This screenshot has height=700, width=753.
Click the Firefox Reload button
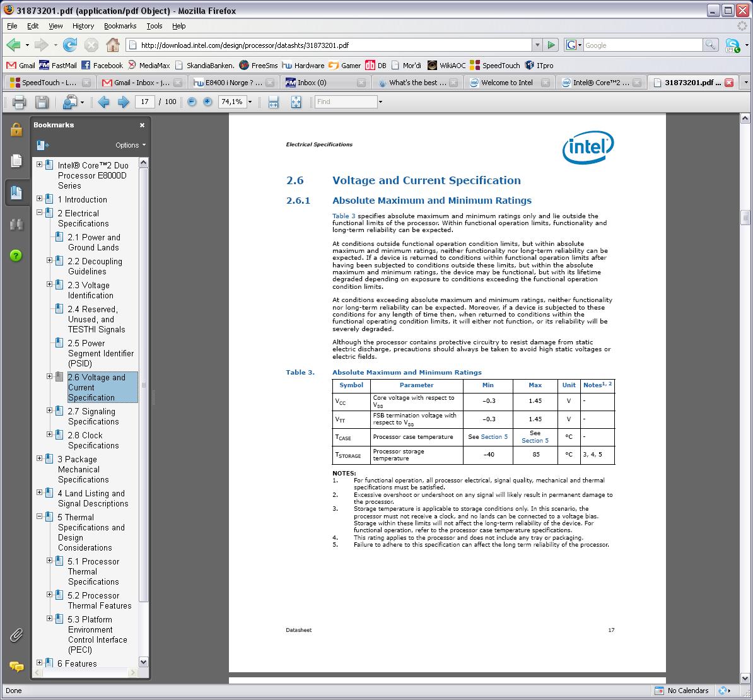point(69,45)
